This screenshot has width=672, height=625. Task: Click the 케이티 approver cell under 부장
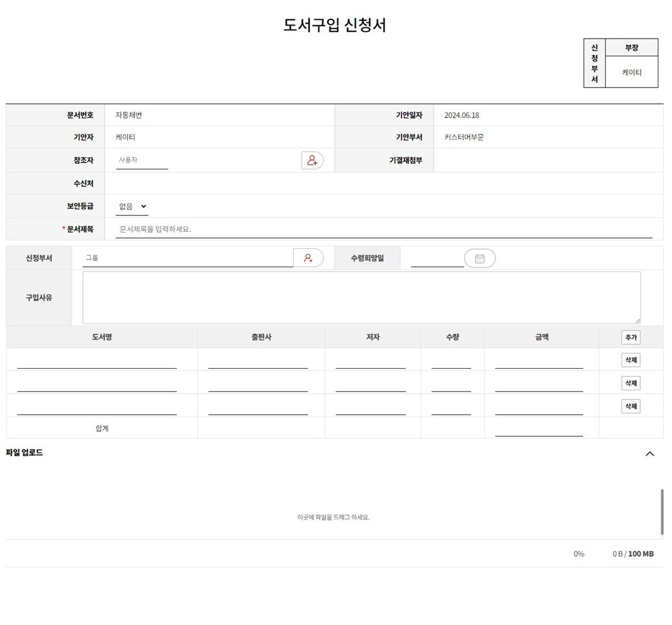pyautogui.click(x=632, y=73)
